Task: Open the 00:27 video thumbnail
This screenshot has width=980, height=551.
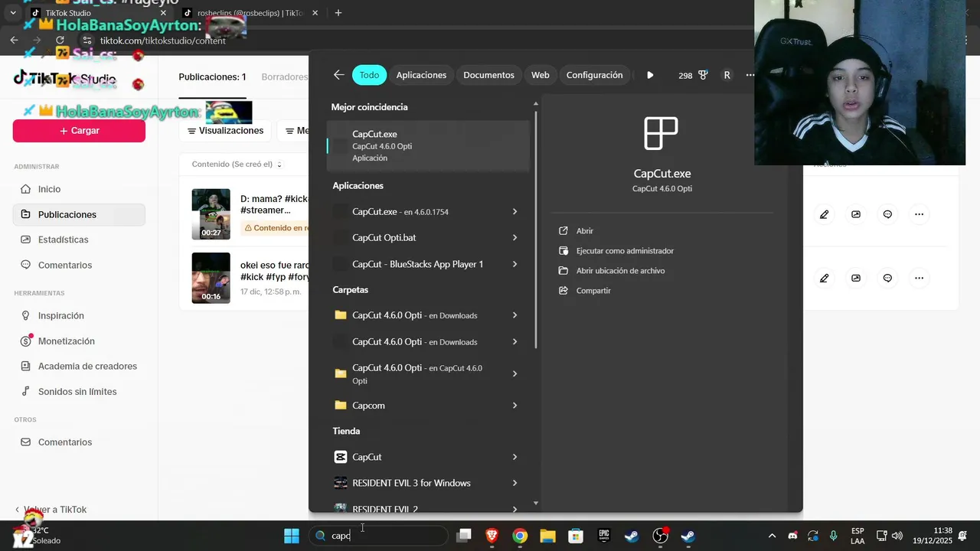Action: pos(211,214)
